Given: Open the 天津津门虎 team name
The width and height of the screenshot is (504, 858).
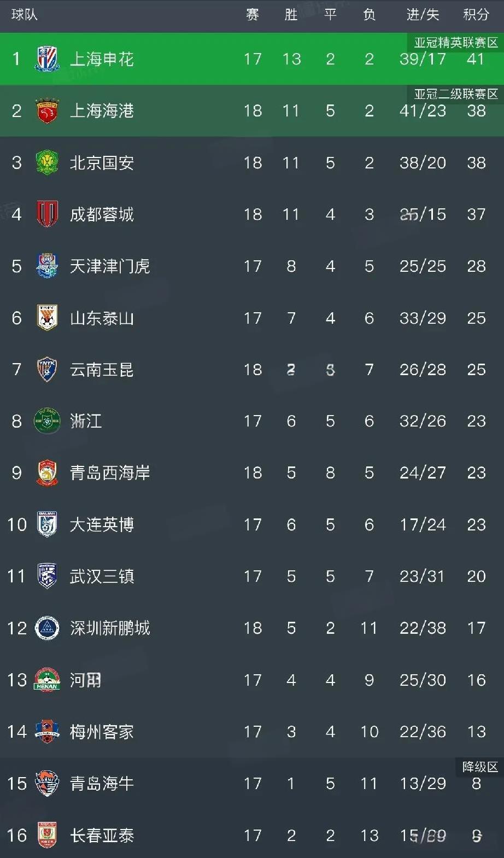Looking at the screenshot, I should pos(109,266).
